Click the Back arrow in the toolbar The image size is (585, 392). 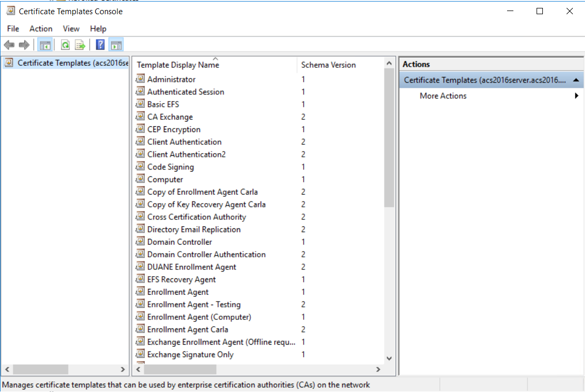click(x=9, y=45)
